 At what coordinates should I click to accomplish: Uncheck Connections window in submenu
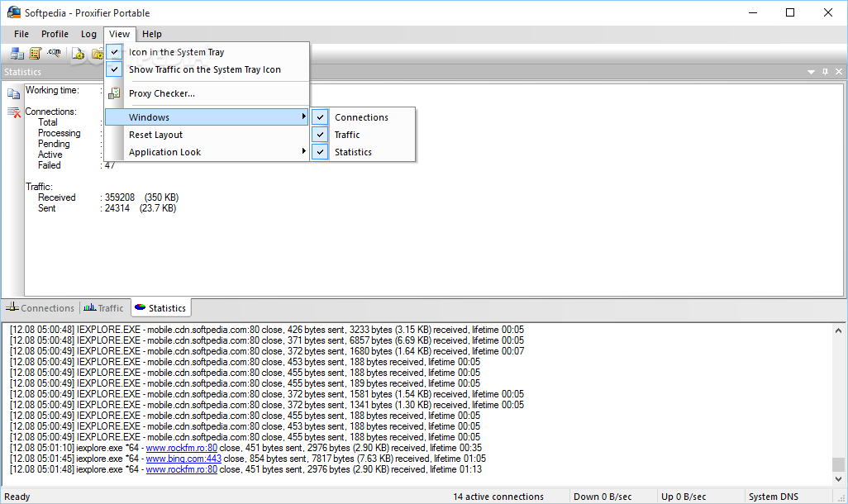point(363,117)
